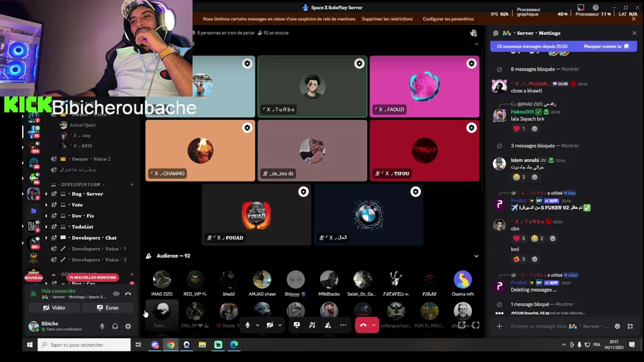Turn on camera in call control bar

(x=270, y=325)
